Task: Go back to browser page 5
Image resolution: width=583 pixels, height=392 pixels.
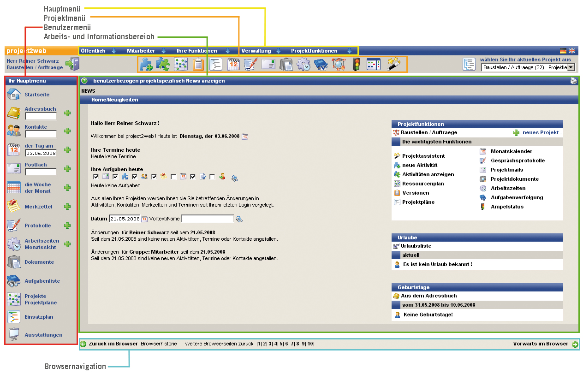Action: point(281,344)
